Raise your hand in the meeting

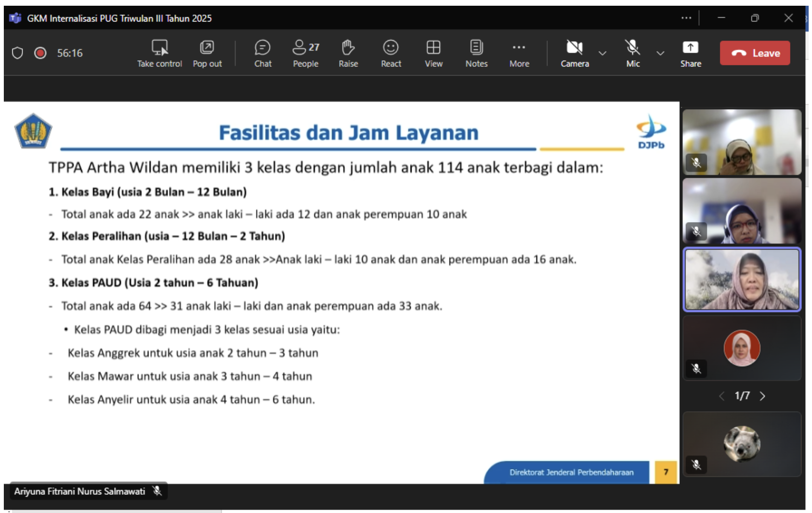[x=348, y=53]
